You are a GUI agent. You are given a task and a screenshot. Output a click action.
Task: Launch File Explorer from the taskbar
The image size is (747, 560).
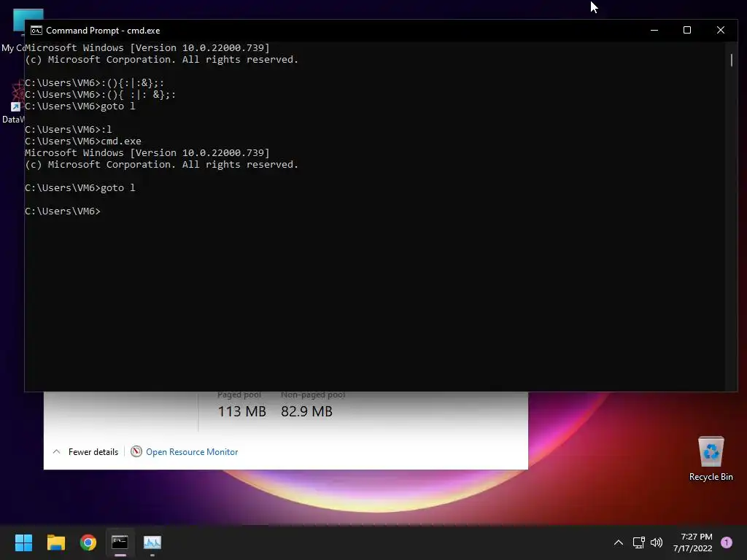pos(55,542)
